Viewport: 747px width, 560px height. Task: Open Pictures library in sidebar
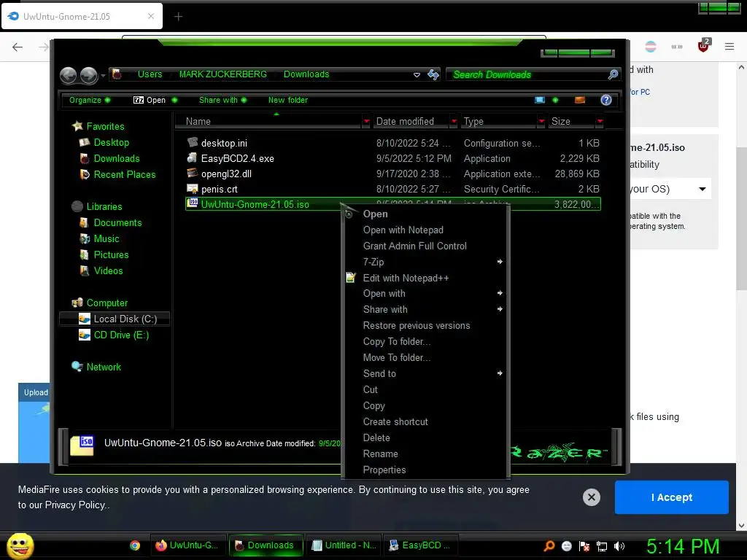tap(104, 254)
